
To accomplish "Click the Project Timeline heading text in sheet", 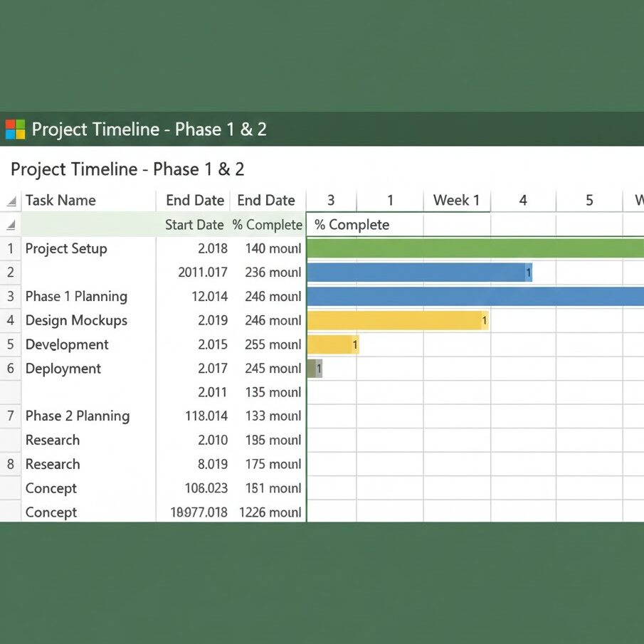I will 127,169.
